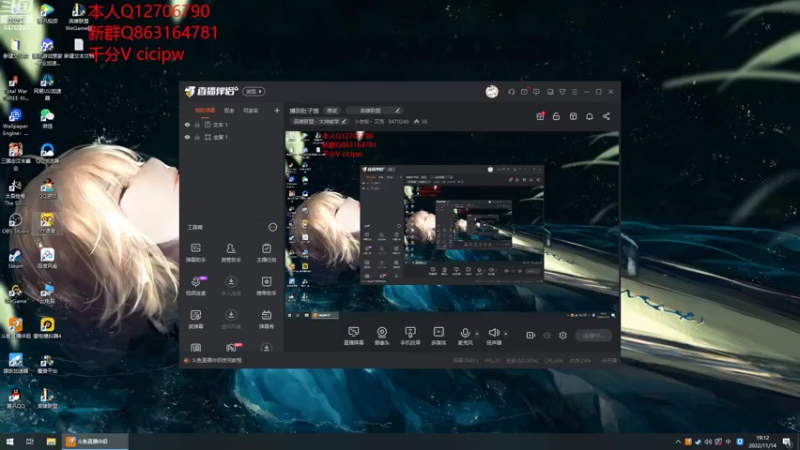Screen dimensions: 800x450
Task: Lock the 文本 1 source layer
Action: (x=197, y=124)
